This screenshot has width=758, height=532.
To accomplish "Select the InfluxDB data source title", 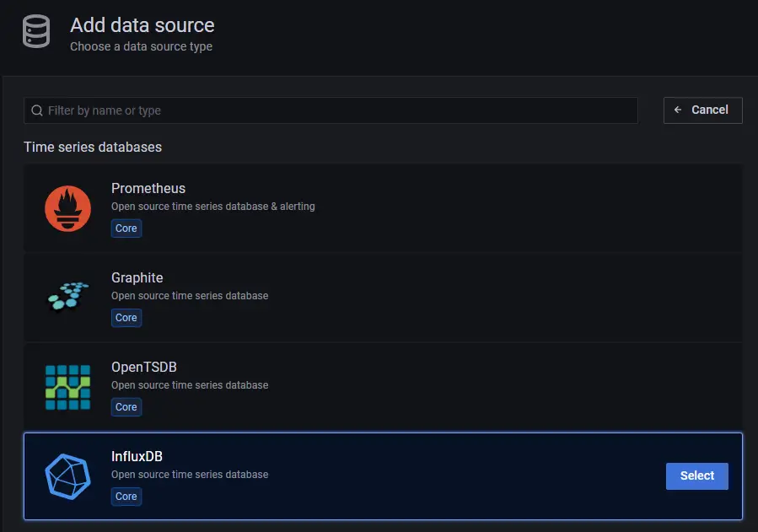I will pos(137,456).
